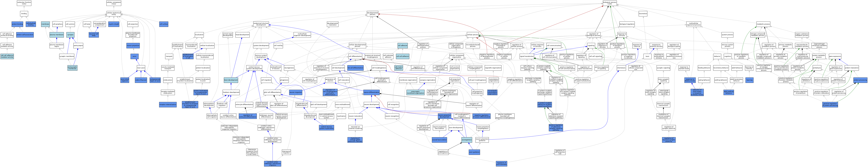
Task: Click the 'carbohydrate binding' node
Action: tap(31, 24)
